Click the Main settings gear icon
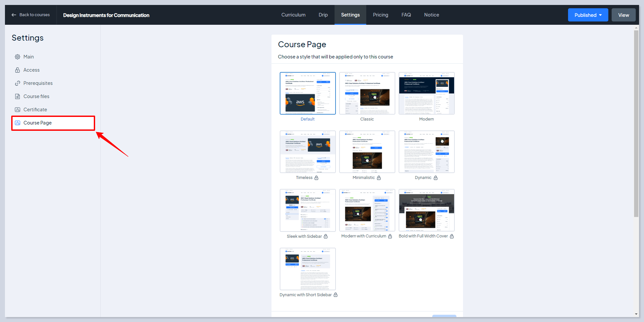The image size is (644, 322). (18, 57)
